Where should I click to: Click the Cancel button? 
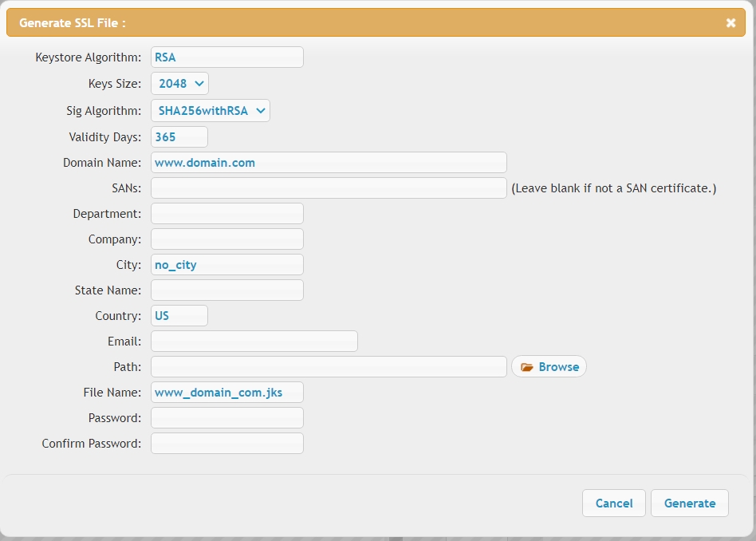(x=614, y=503)
